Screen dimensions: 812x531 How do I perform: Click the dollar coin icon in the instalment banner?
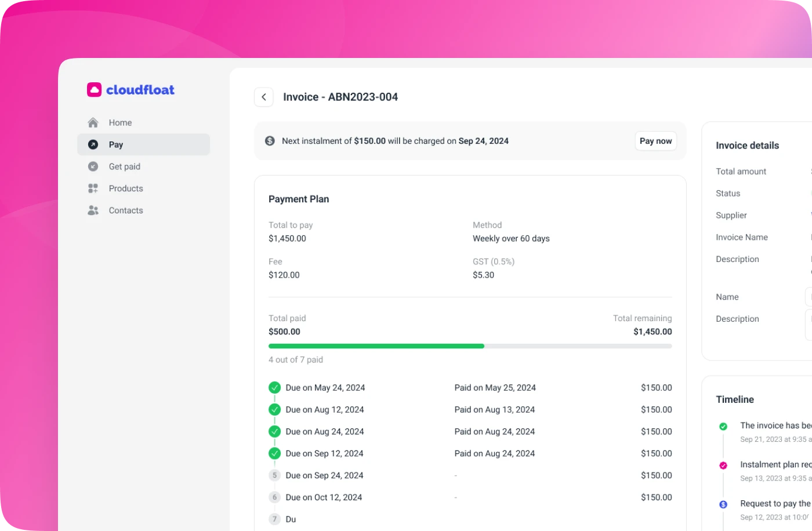(x=269, y=140)
